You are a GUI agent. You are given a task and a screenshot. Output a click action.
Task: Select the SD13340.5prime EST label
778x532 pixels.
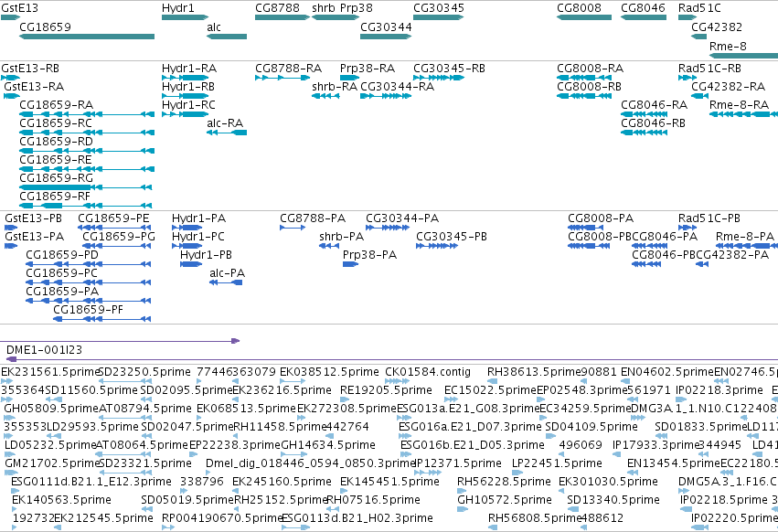[613, 500]
